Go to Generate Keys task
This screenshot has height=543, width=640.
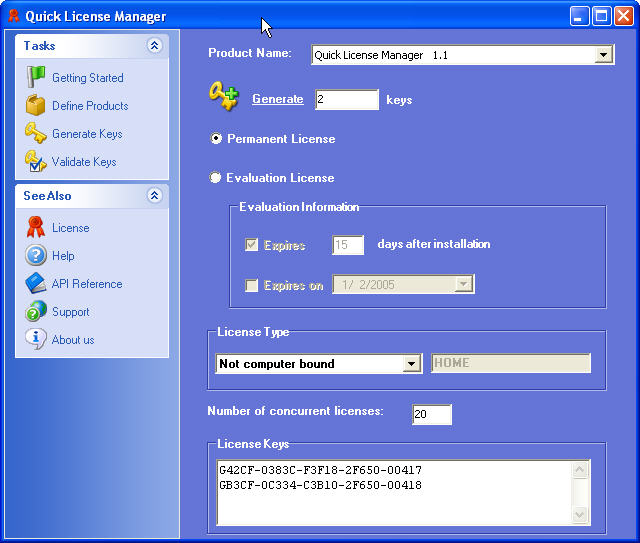coord(87,134)
